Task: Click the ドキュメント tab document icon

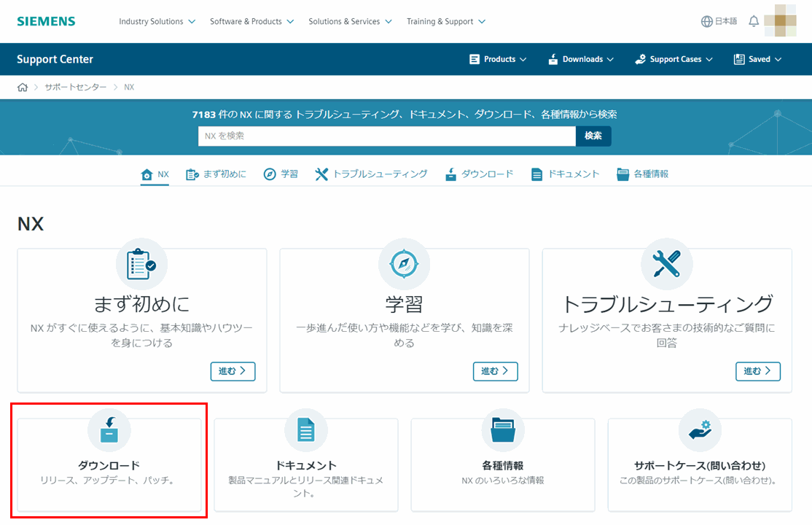Action: 536,174
